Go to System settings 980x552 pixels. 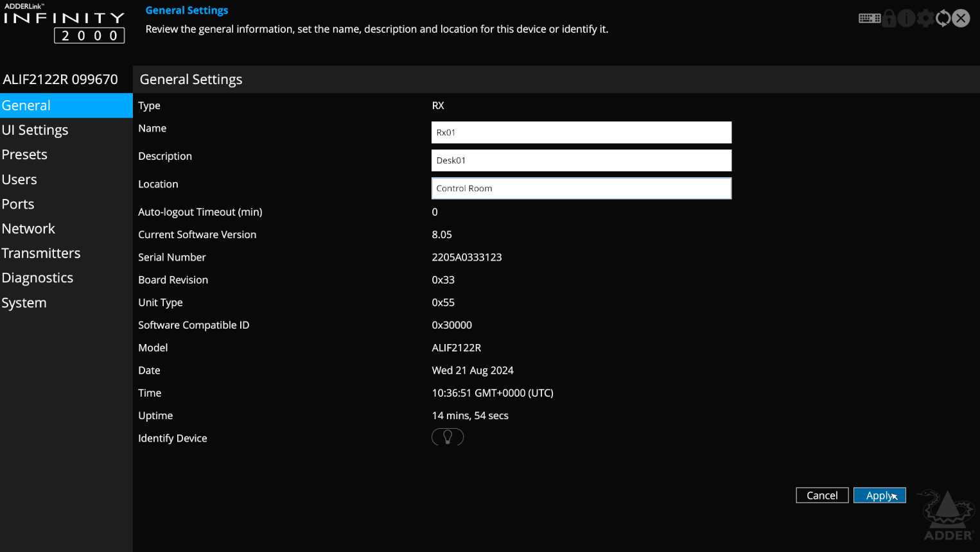click(x=24, y=303)
